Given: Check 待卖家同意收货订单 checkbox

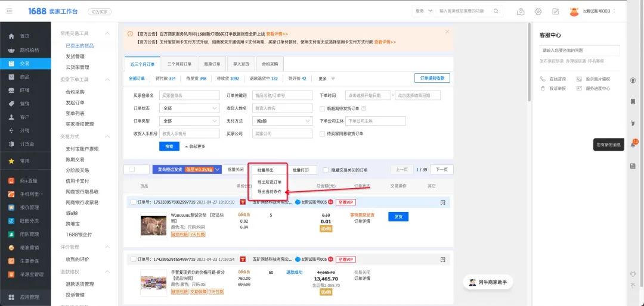Looking at the screenshot, I should [x=323, y=134].
